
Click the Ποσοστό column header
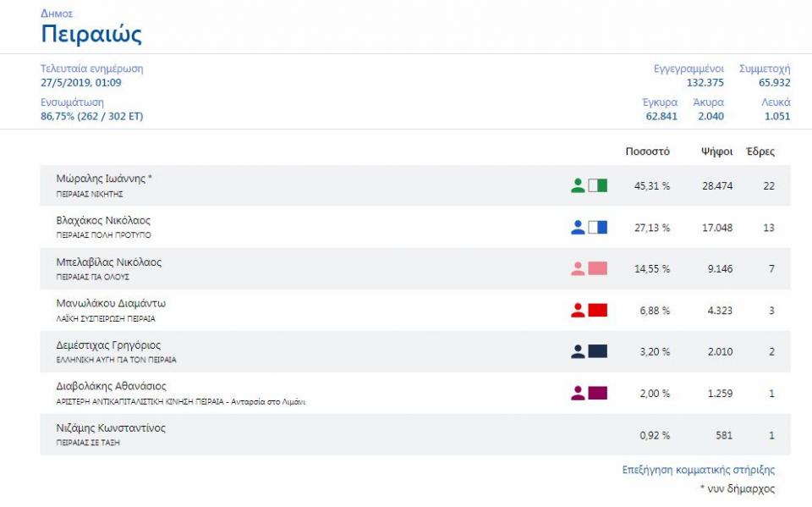click(x=647, y=152)
